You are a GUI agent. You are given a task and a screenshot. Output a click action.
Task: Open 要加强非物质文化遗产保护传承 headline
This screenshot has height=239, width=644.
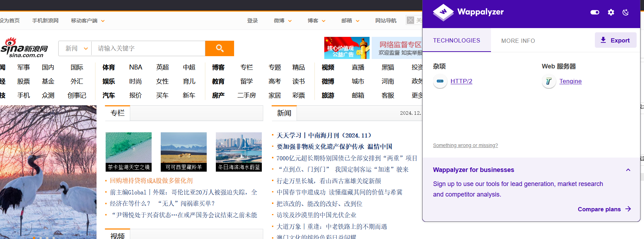334,147
